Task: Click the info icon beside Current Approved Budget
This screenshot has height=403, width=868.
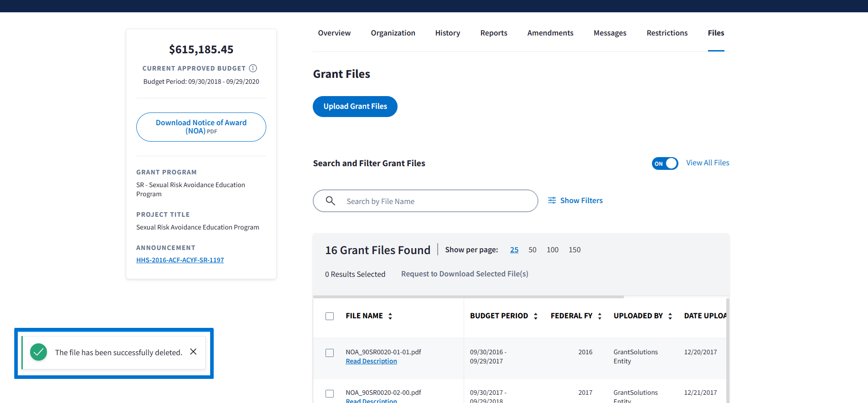Action: point(253,68)
